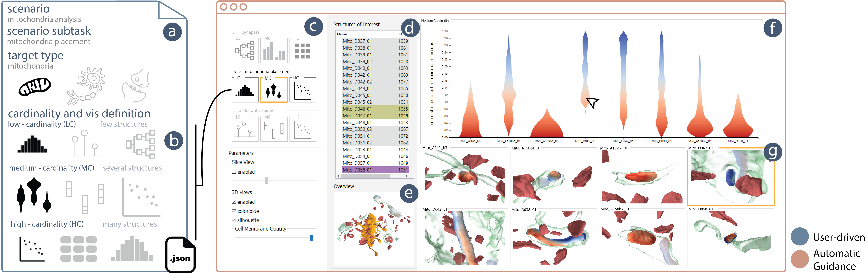Select the MC bar chart icon for ST 1 synapses
Viewport: 868px width, 273px height.
pos(274,51)
